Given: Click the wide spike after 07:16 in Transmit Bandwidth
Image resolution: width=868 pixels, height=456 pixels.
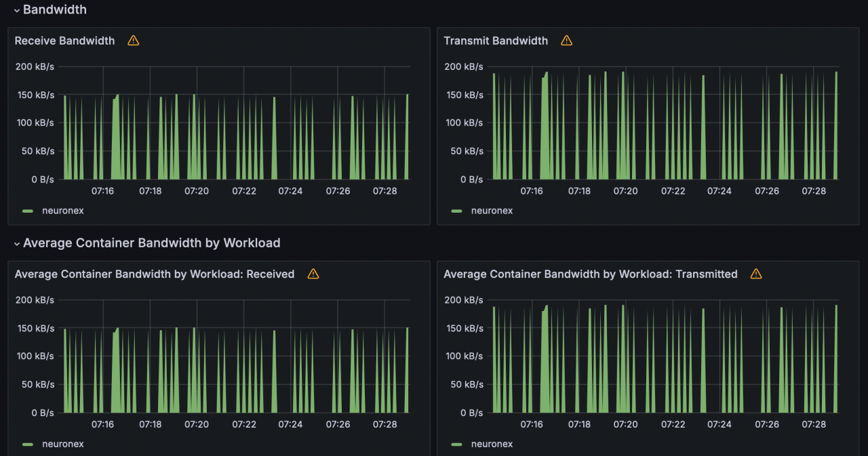Looking at the screenshot, I should point(545,136).
